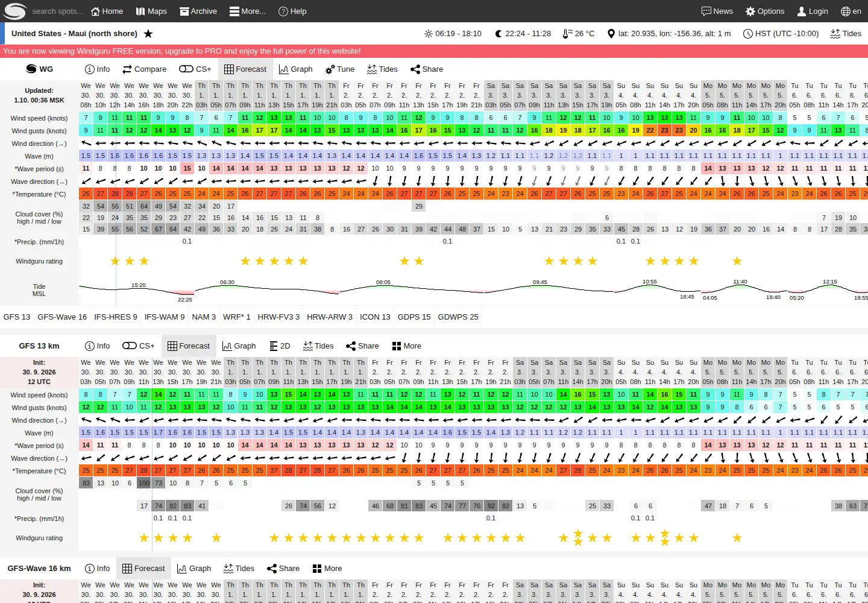Viewport: 868px width, 603px height.
Task: Favorite this spot with the star icon
Action: click(x=148, y=34)
